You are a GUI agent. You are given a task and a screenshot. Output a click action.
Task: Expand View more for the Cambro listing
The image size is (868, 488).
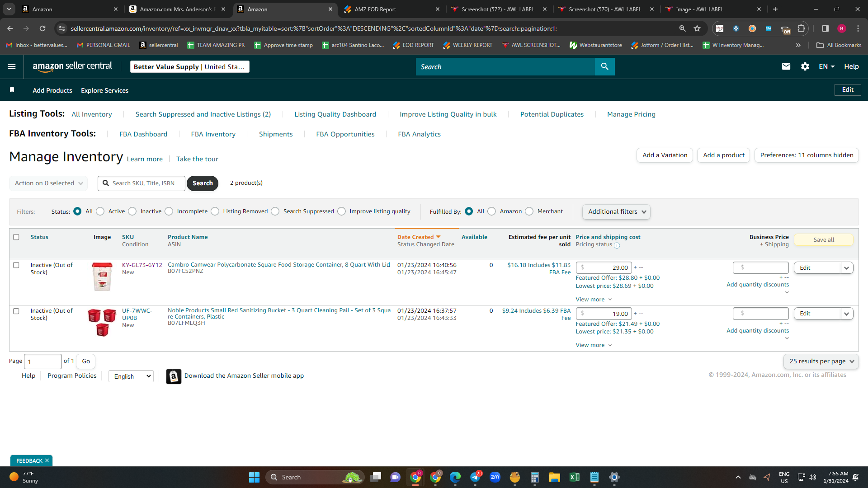594,300
